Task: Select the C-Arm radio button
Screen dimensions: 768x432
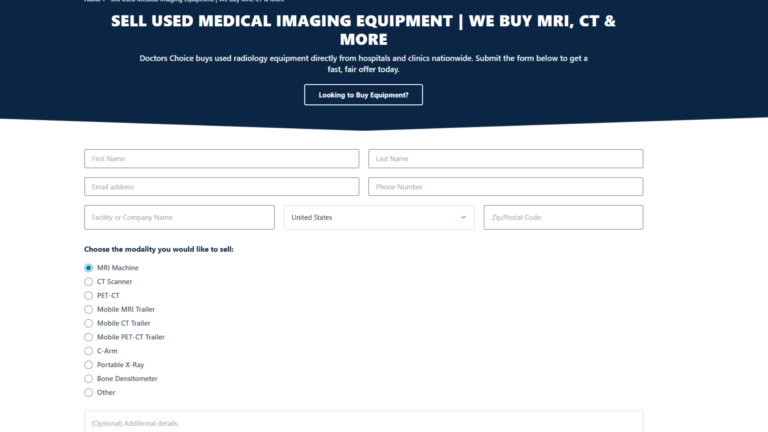Action: coord(88,351)
